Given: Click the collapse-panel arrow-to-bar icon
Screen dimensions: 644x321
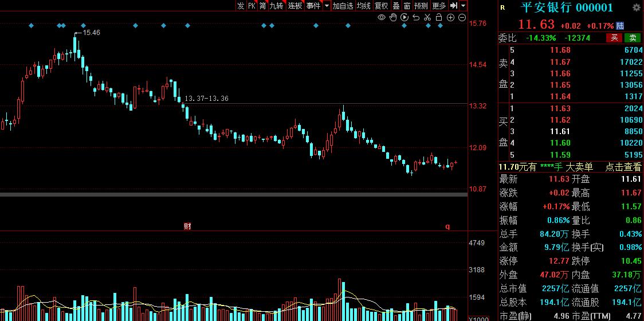Looking at the screenshot, I should (453, 6).
